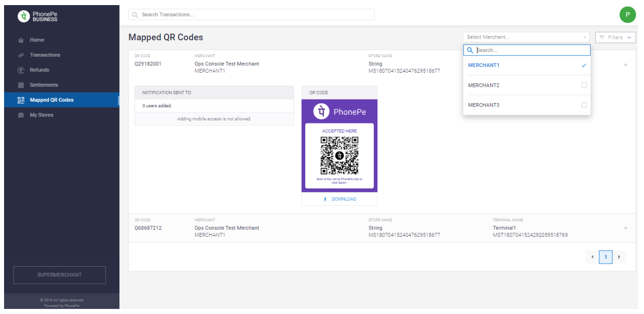644x314 pixels.
Task: Click the Refunds rupee icon in sidebar
Action: click(21, 70)
